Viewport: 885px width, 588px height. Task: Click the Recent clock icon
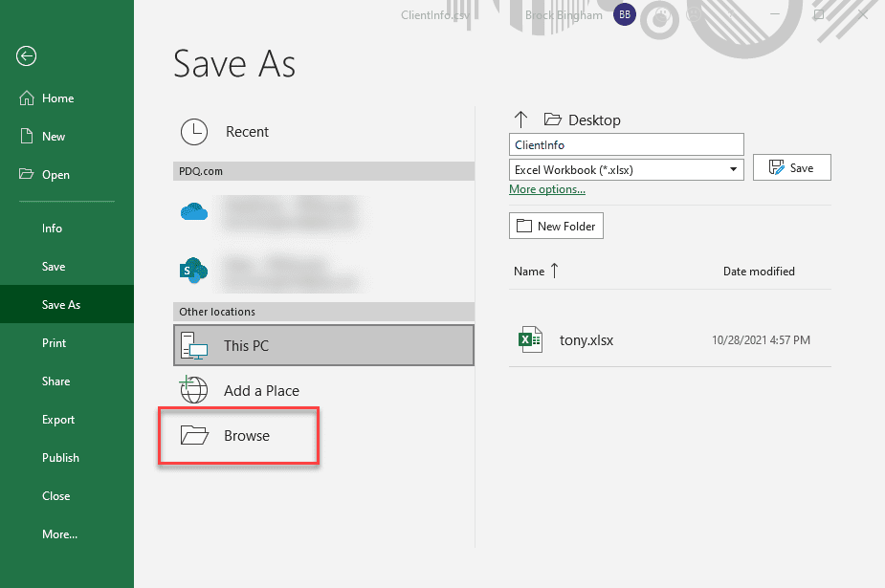194,132
